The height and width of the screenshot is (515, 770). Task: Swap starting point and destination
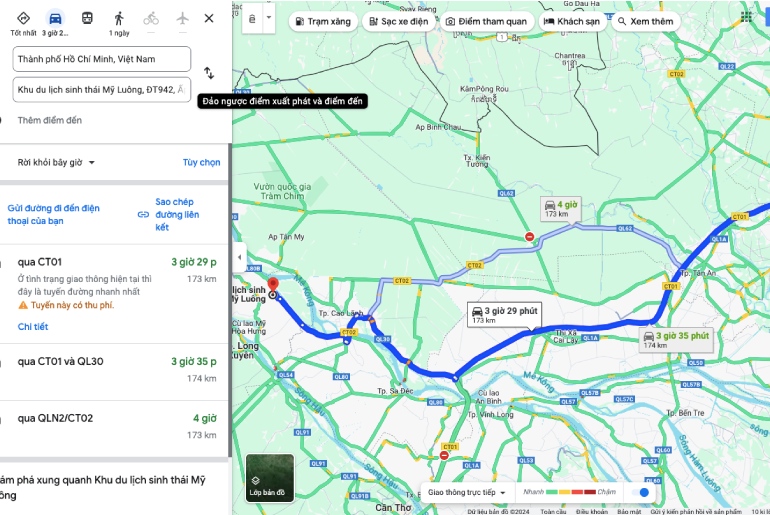(208, 73)
